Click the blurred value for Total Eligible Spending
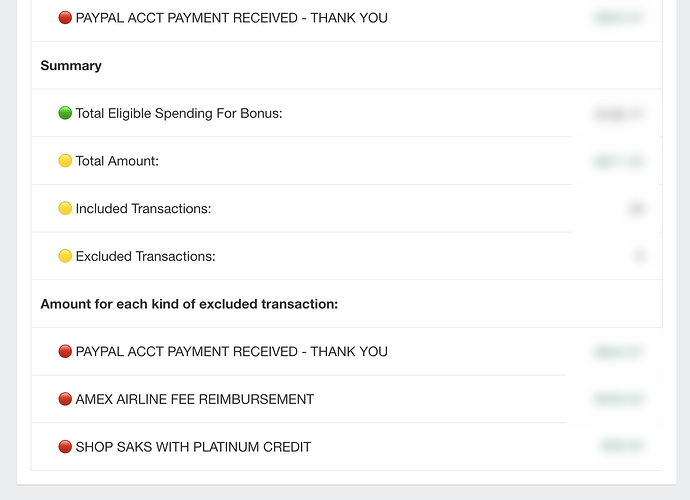Screen dimensions: 690x500 pos(619,114)
